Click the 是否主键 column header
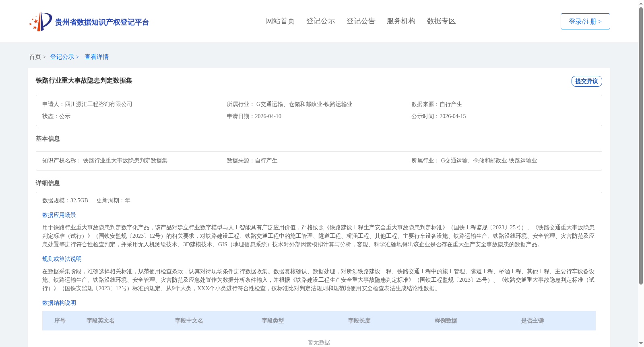 [x=533, y=321]
